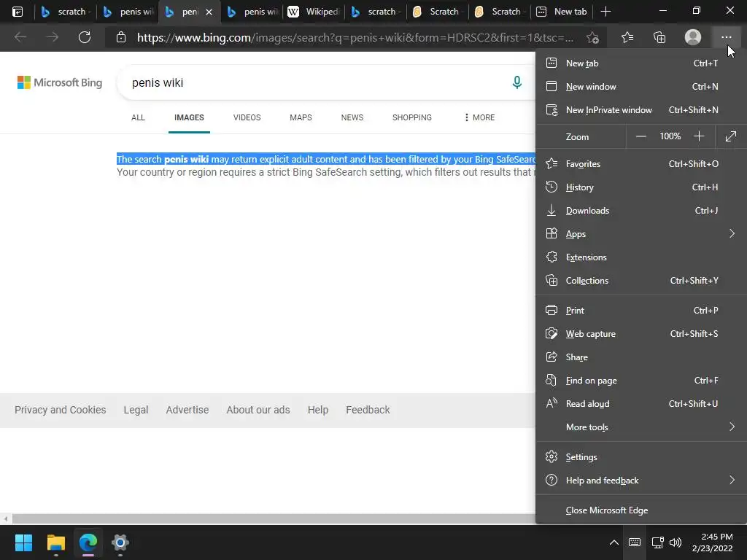Open the Advertise footer link
Screen dimensions: 747x560
coord(187,410)
